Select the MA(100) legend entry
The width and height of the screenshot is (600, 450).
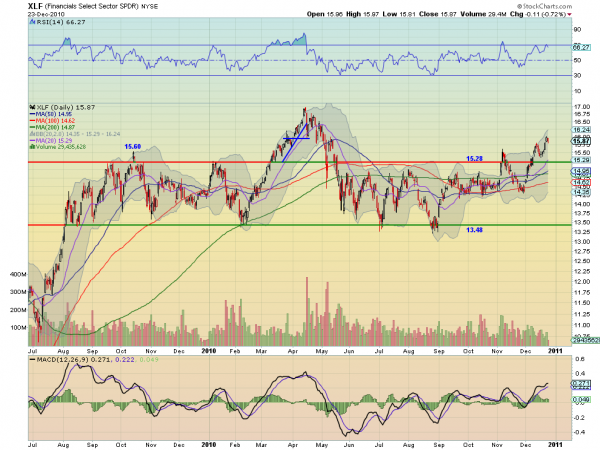52,121
